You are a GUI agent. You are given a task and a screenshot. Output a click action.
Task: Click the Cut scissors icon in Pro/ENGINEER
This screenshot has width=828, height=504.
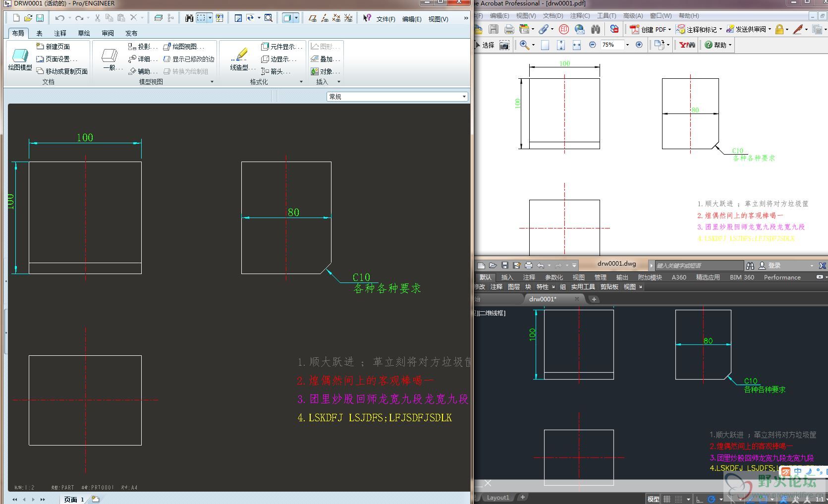click(97, 18)
